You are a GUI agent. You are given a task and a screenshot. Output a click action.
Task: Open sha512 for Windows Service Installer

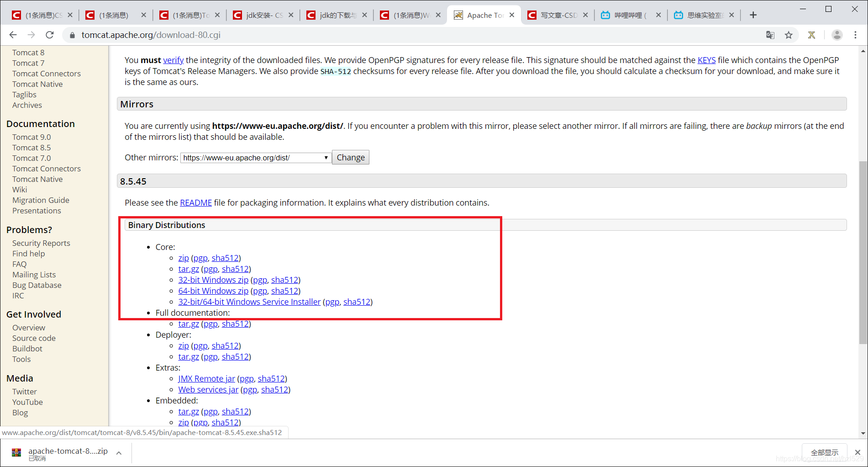357,302
